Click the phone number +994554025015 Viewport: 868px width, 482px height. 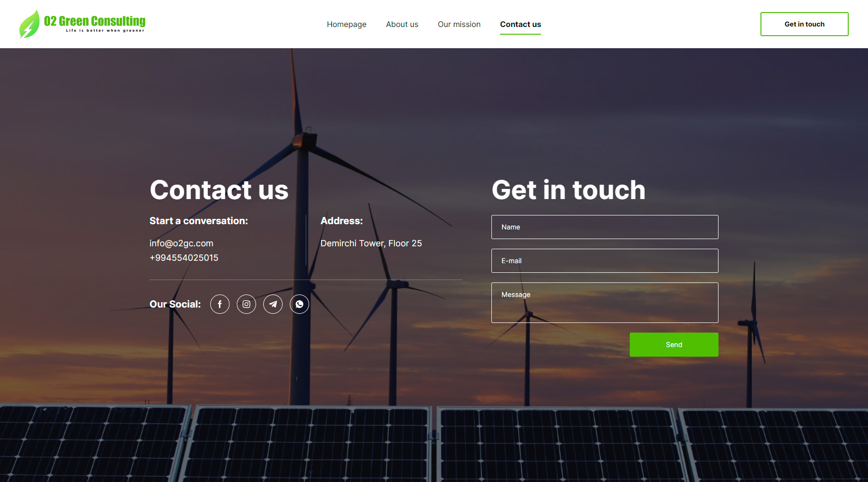coord(184,258)
